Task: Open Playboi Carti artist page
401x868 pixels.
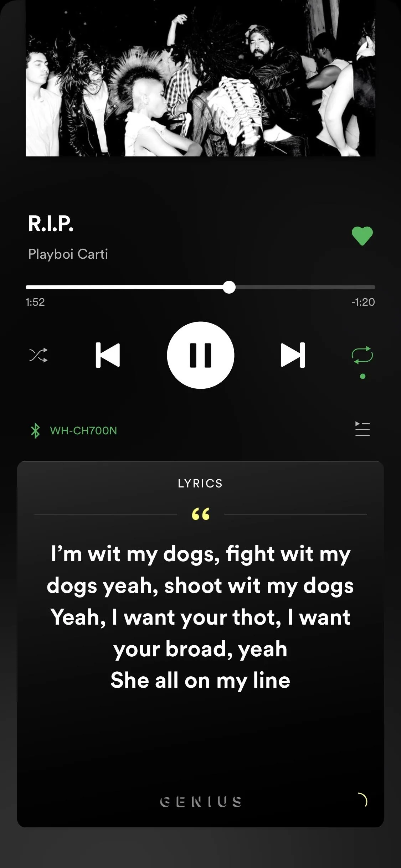Action: coord(68,254)
